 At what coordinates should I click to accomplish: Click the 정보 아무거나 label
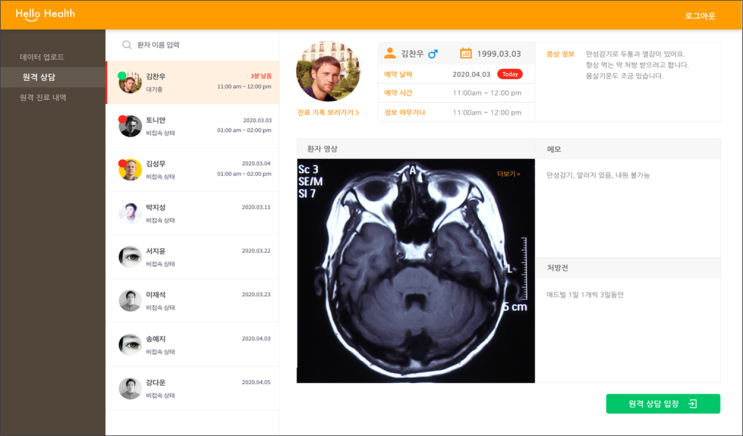(405, 112)
